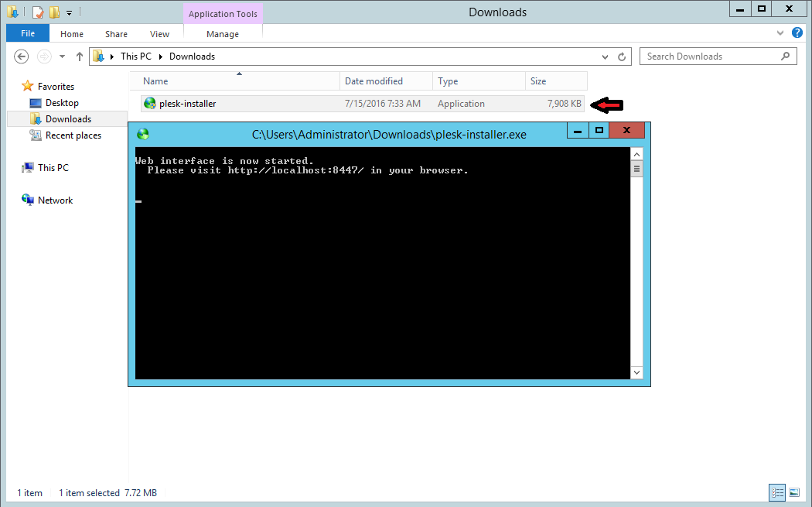Expand breadcrumb arrow before This PC
Viewport: 812px width, 507px height.
pyautogui.click(x=112, y=57)
